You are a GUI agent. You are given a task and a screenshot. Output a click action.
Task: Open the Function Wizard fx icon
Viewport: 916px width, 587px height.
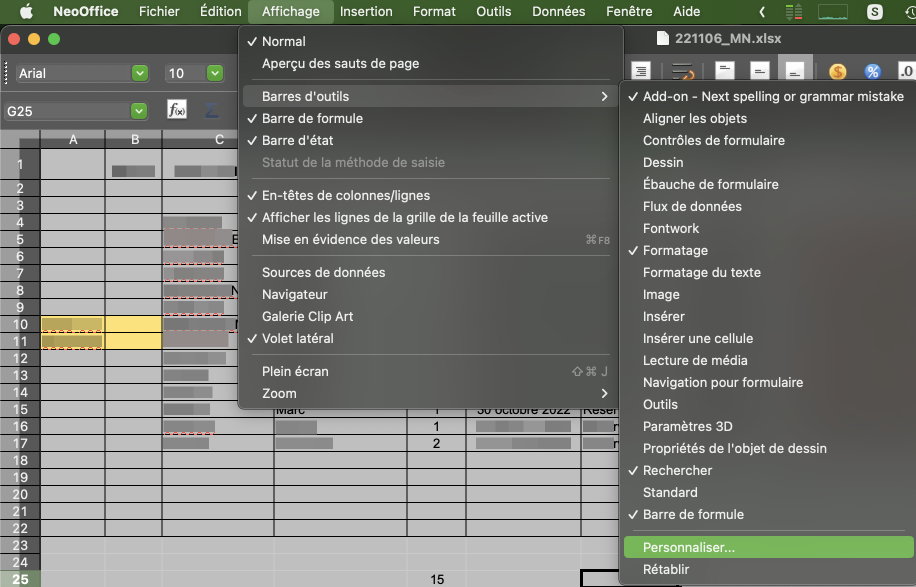(x=177, y=110)
